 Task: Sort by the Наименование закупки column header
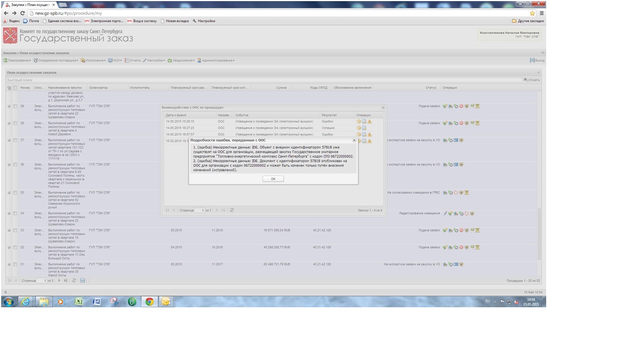[x=67, y=88]
